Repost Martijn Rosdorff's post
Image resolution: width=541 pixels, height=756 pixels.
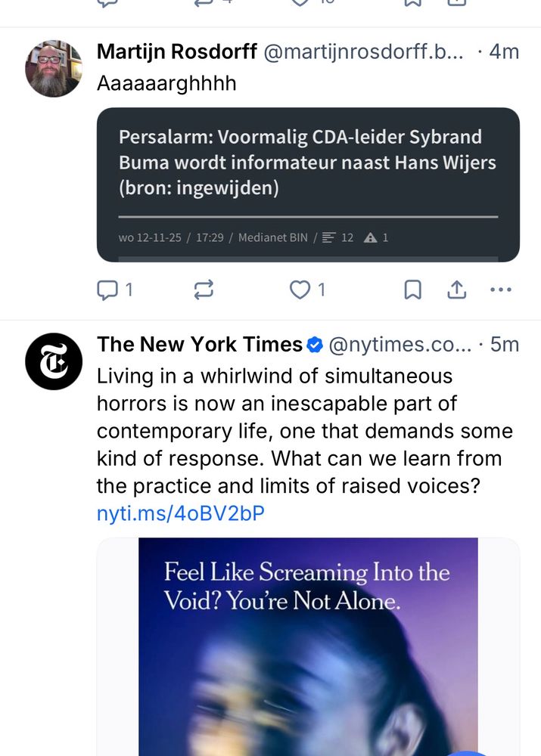click(204, 290)
